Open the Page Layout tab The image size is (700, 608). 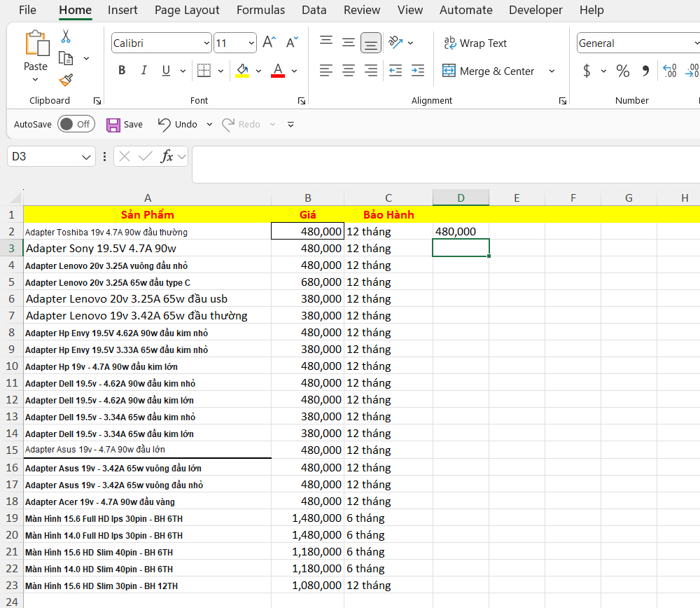pyautogui.click(x=187, y=10)
